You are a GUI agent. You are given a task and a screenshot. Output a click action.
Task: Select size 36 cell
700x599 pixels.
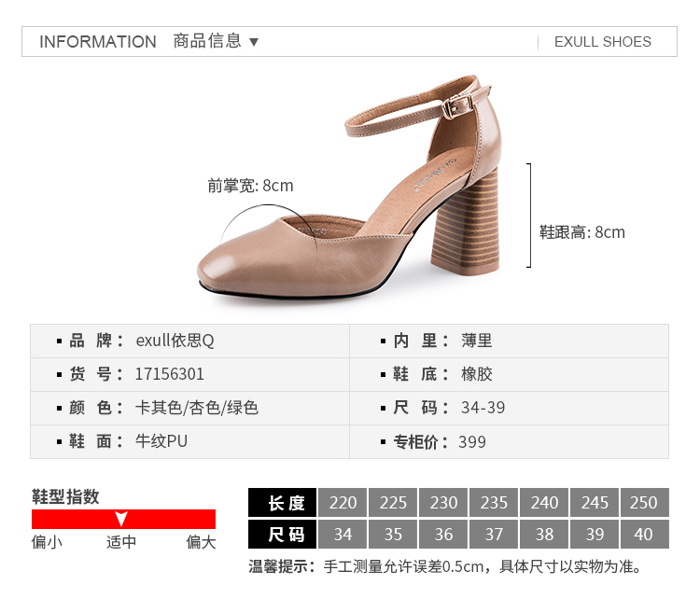point(444,535)
